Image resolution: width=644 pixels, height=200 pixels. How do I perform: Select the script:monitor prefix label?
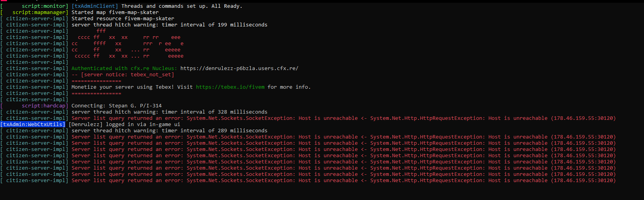point(44,6)
